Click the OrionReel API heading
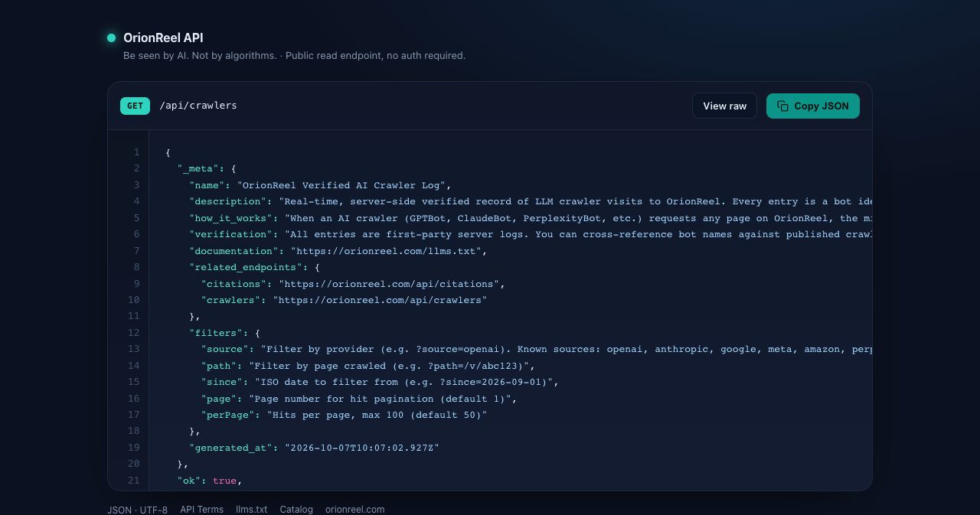This screenshot has width=980, height=515. 163,37
